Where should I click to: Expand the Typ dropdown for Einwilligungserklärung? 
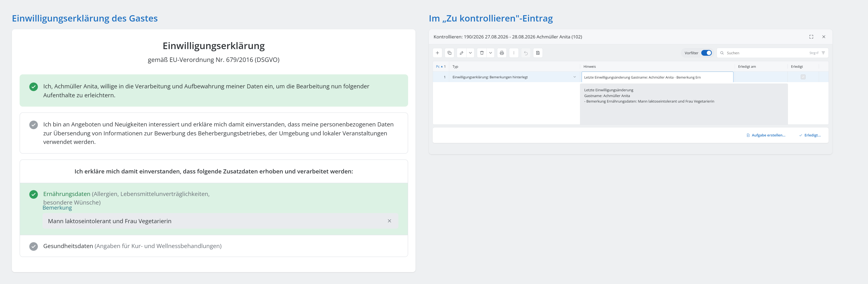coord(575,77)
